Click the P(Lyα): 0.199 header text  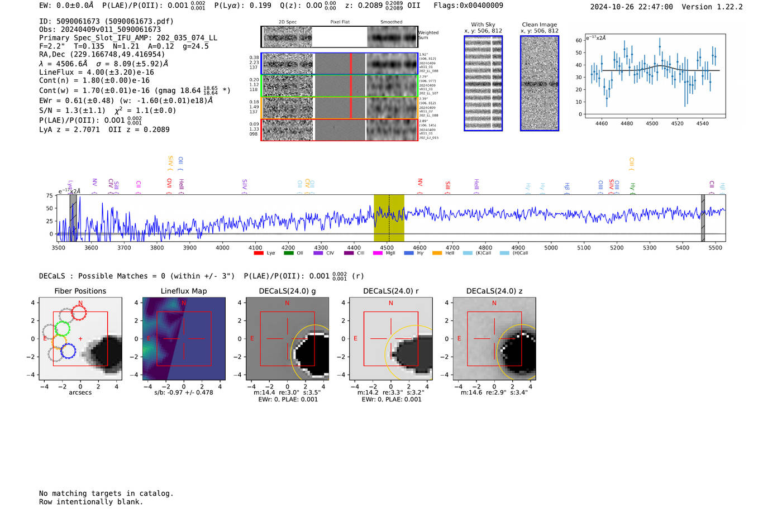click(242, 6)
